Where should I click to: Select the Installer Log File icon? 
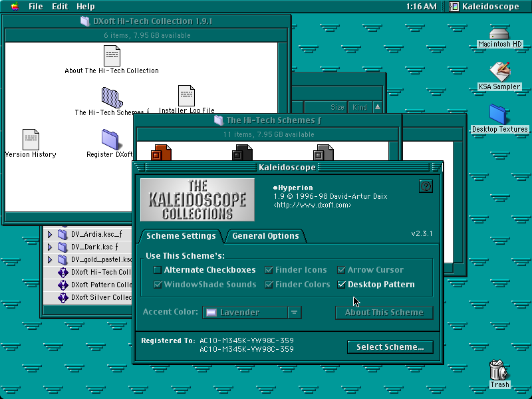click(x=187, y=96)
